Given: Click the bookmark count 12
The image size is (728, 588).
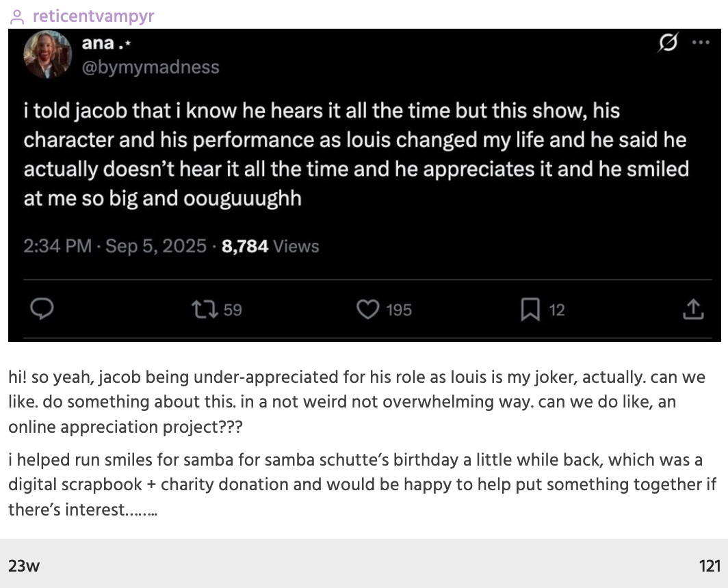Looking at the screenshot, I should pos(557,310).
